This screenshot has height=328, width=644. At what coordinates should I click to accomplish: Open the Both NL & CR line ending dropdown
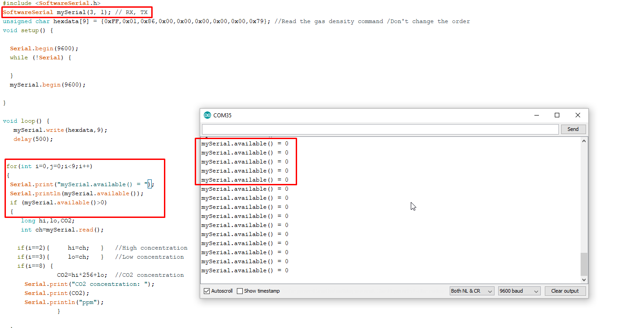pos(471,291)
